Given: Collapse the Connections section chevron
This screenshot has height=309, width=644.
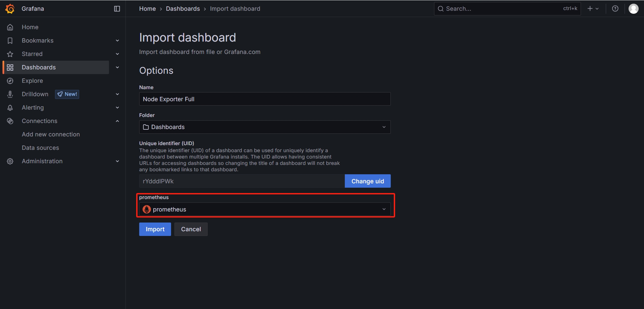Looking at the screenshot, I should point(117,121).
